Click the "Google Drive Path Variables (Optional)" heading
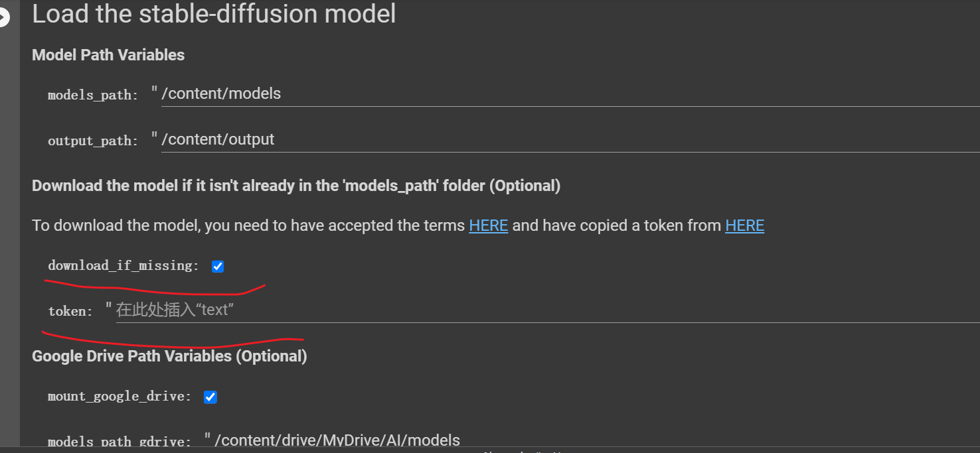Image resolution: width=980 pixels, height=453 pixels. [169, 356]
